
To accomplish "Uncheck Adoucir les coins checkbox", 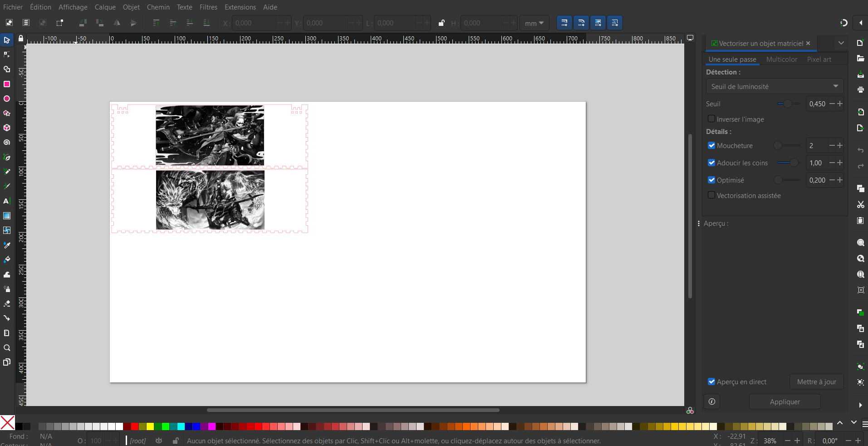I will click(x=711, y=163).
